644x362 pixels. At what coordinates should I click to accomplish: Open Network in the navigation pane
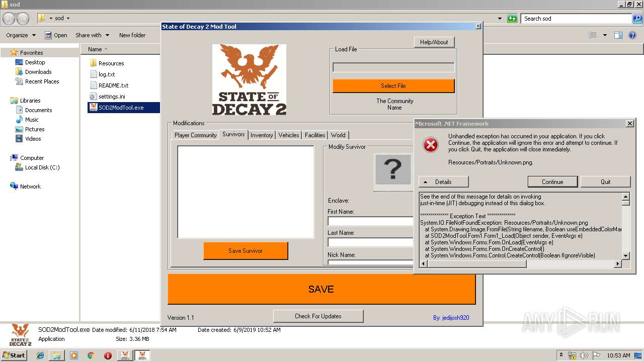30,187
